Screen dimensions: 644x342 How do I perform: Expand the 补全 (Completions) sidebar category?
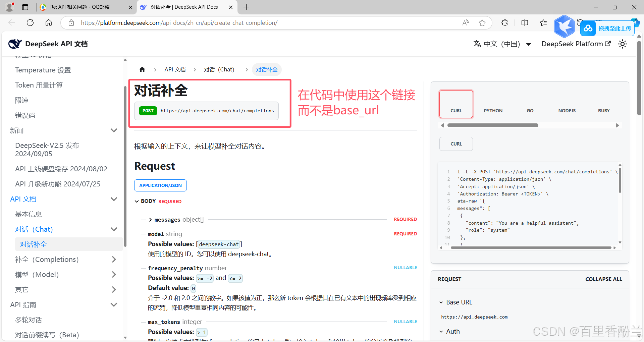point(114,260)
